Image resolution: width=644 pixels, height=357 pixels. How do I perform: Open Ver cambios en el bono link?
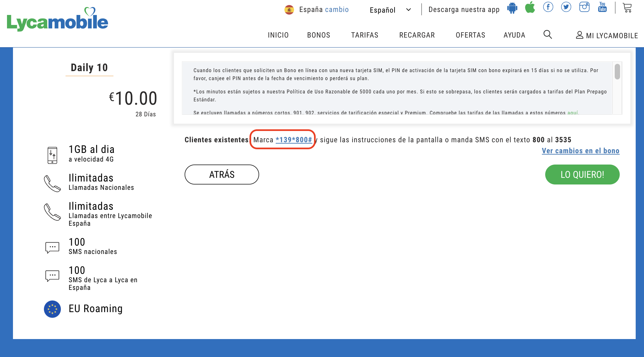580,151
